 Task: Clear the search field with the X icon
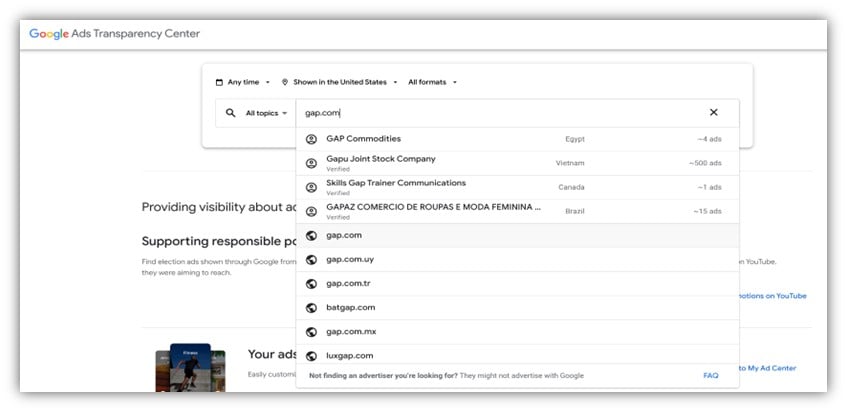[714, 112]
